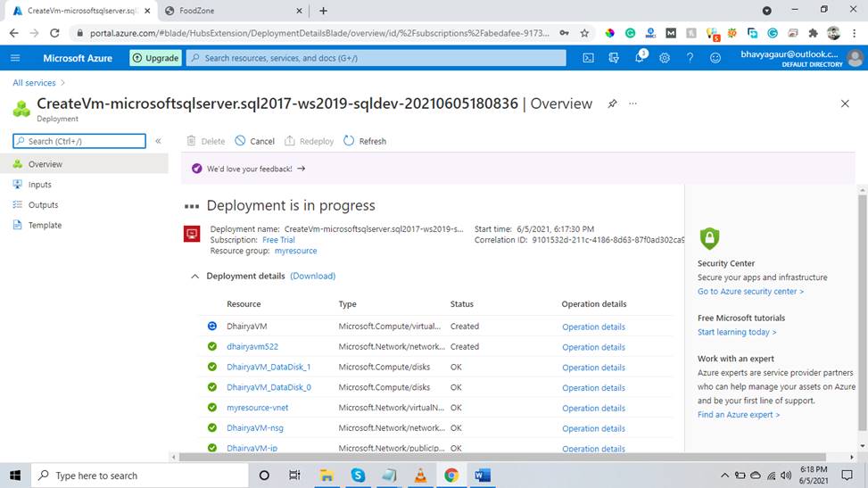Collapse the Deployment details section
This screenshot has height=488, width=868.
tap(194, 276)
